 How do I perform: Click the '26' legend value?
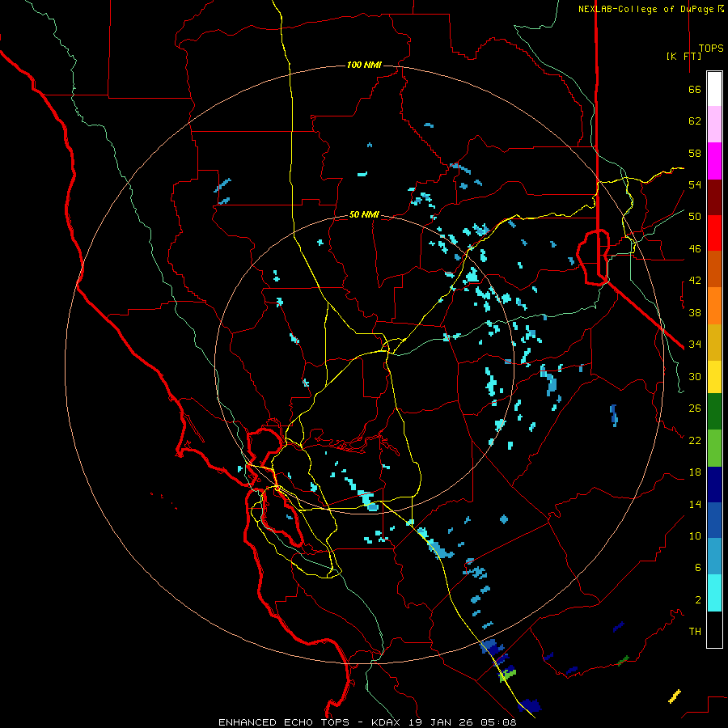tap(695, 408)
